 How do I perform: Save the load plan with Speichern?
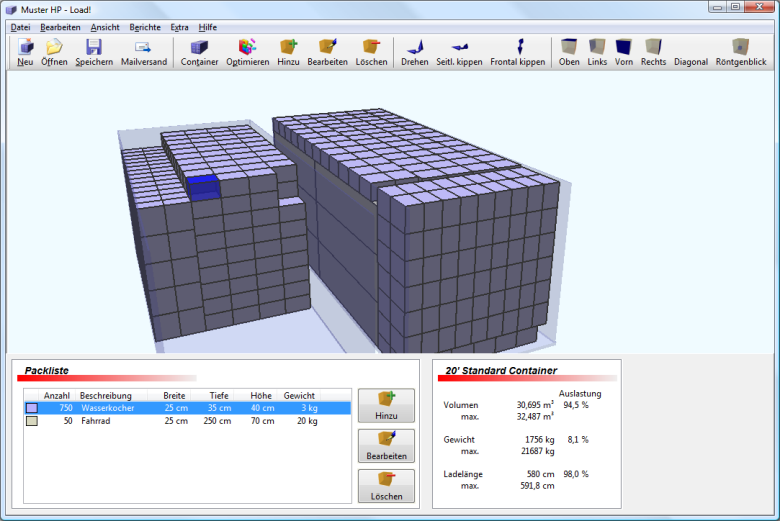click(x=93, y=52)
